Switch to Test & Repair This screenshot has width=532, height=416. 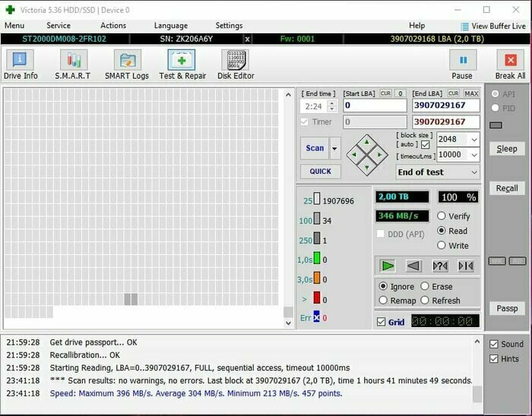181,60
